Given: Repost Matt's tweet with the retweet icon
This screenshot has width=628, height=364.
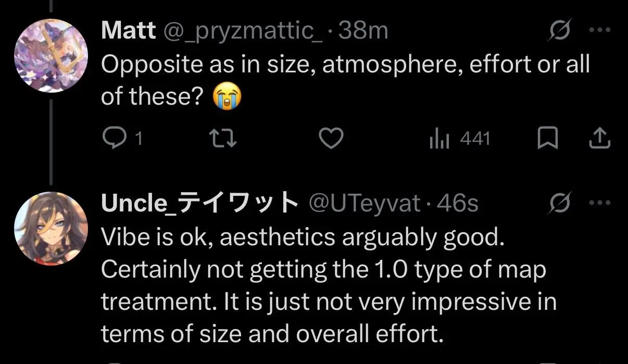Looking at the screenshot, I should [223, 138].
